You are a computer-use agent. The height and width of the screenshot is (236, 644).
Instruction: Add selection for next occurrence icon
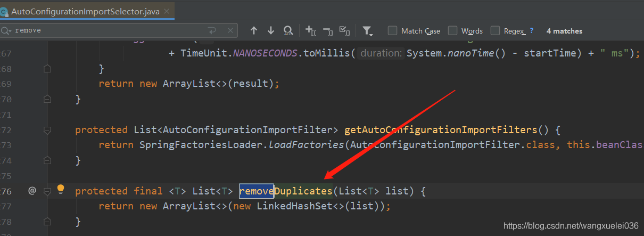[311, 31]
